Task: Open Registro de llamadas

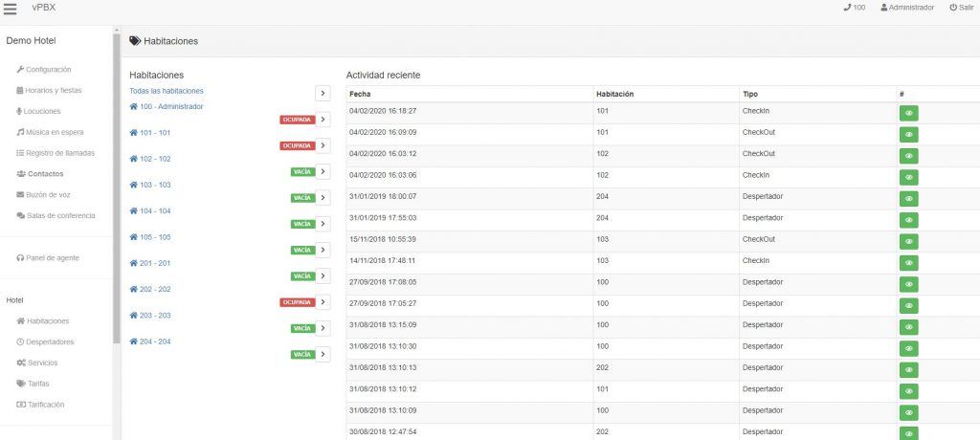Action: (x=57, y=153)
